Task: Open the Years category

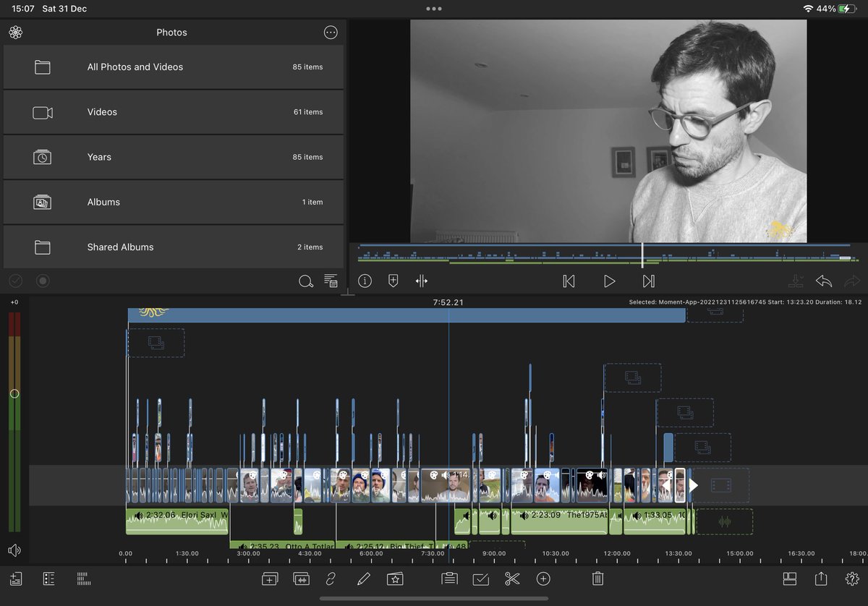Action: click(174, 157)
